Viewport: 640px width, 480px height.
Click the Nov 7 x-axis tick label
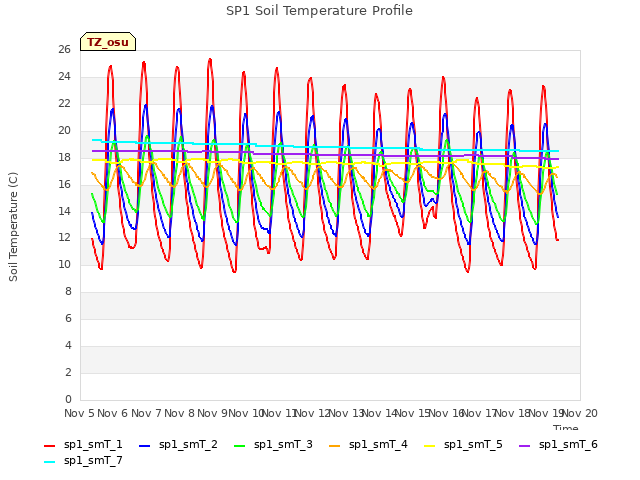click(x=146, y=413)
